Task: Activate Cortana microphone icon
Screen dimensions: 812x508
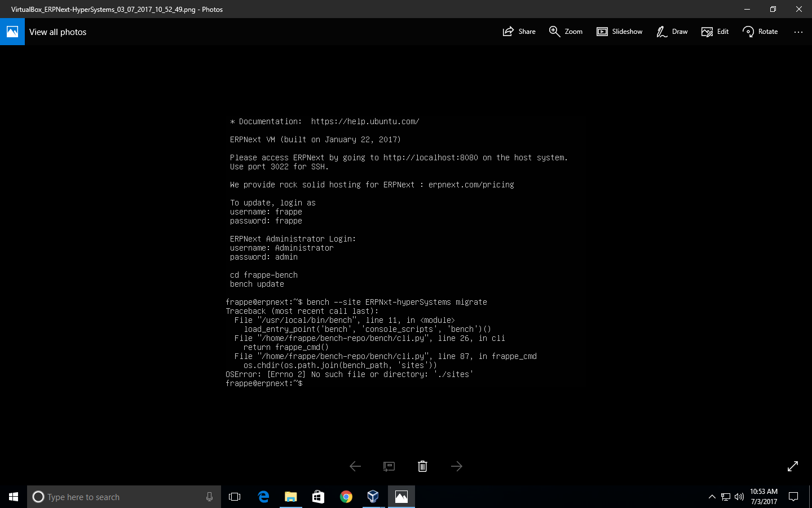Action: tap(209, 497)
